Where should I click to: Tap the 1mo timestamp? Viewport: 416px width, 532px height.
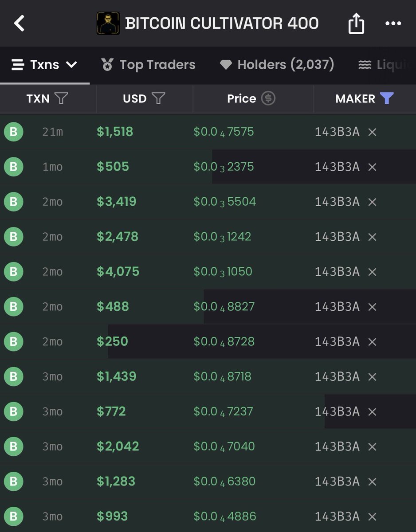pos(53,167)
